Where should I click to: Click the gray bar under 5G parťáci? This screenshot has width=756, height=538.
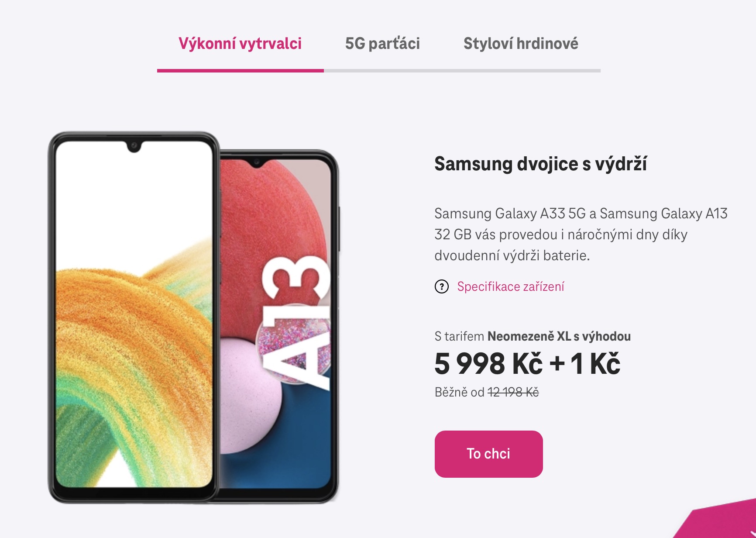pyautogui.click(x=382, y=71)
